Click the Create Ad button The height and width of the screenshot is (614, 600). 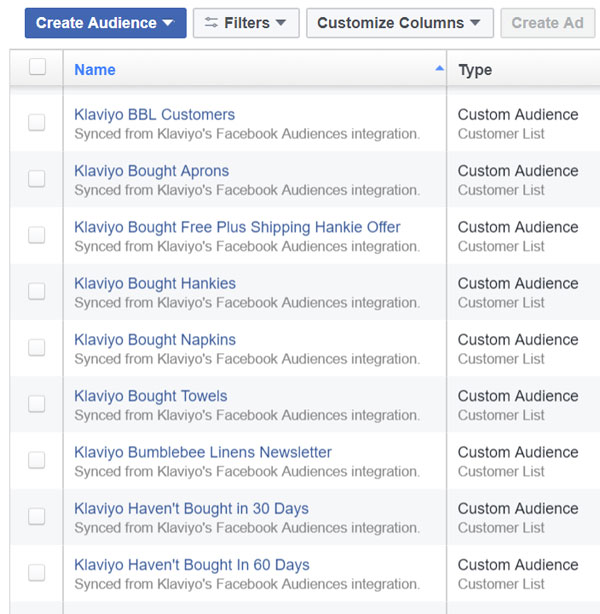(x=548, y=23)
